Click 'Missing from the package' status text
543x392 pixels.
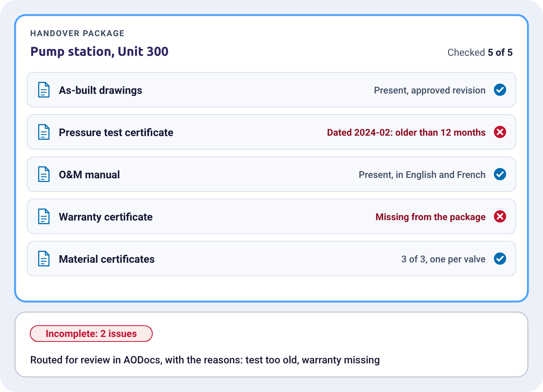(x=430, y=217)
